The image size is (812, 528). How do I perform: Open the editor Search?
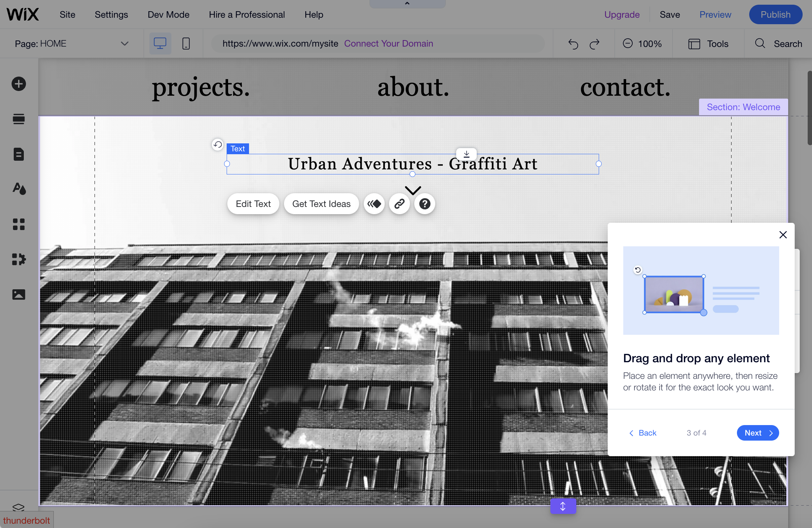click(x=778, y=44)
